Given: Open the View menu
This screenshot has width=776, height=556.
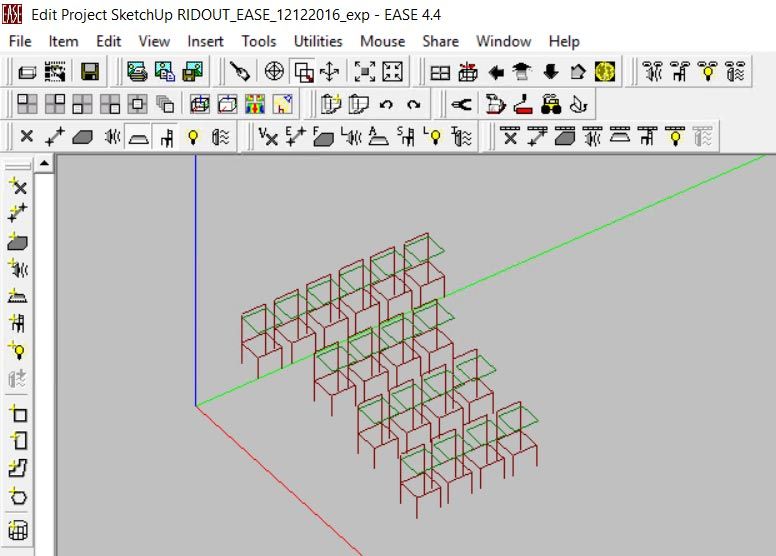Looking at the screenshot, I should [154, 41].
